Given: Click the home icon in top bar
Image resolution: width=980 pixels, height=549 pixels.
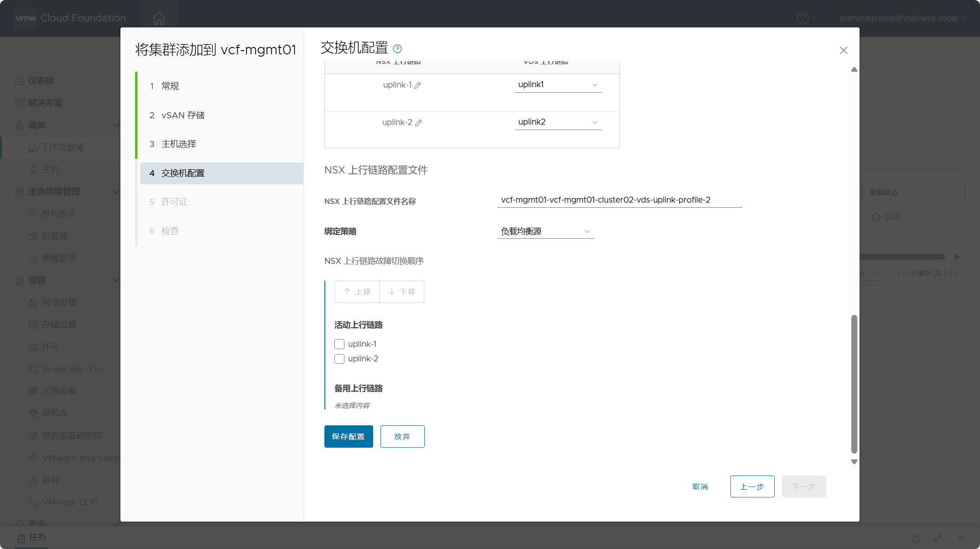Looking at the screenshot, I should pos(159,18).
